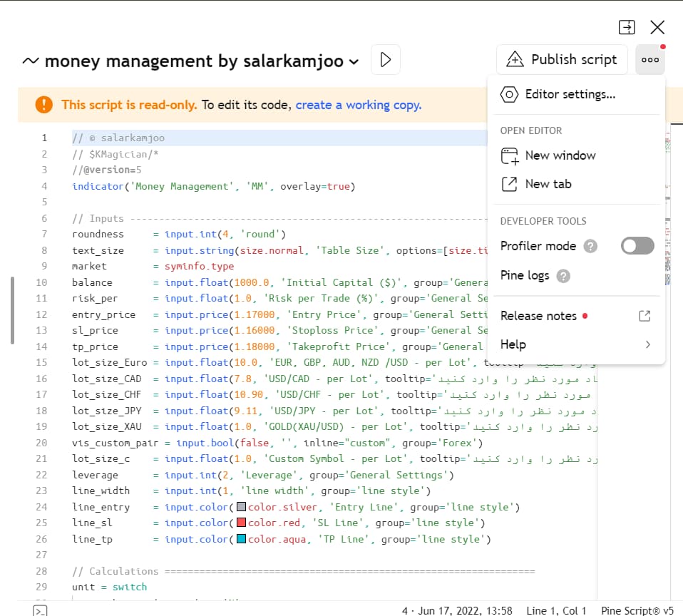Image resolution: width=683 pixels, height=616 pixels.
Task: Expand the script name dropdown chevron
Action: pyautogui.click(x=354, y=62)
